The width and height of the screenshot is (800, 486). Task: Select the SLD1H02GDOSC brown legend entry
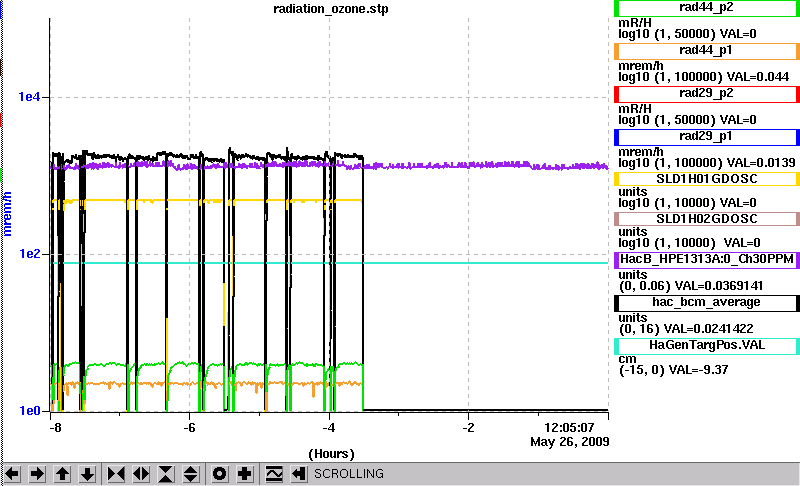coord(707,219)
